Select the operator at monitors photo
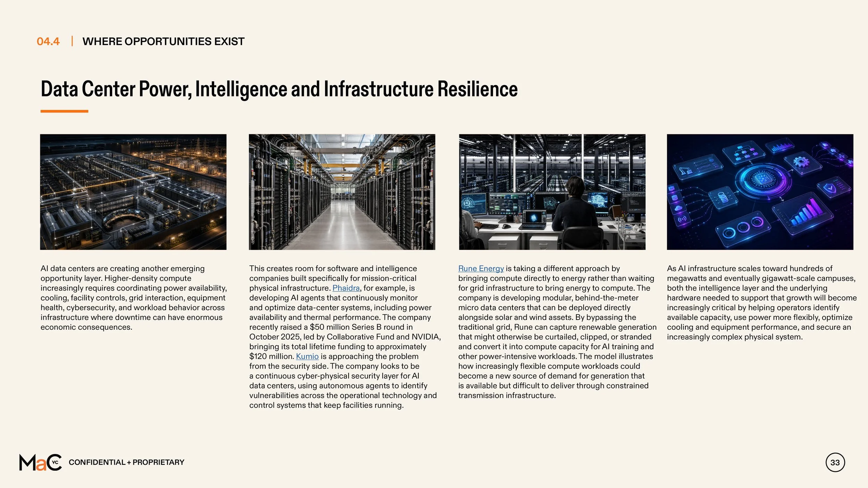The width and height of the screenshot is (868, 488). coord(552,192)
